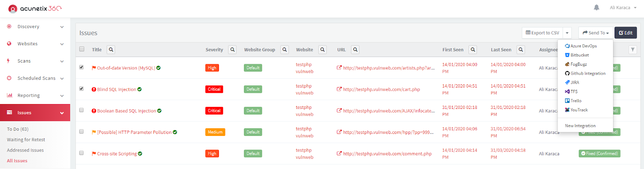Image resolution: width=644 pixels, height=169 pixels.
Task: Click the Website column search icon
Action: pyautogui.click(x=322, y=50)
